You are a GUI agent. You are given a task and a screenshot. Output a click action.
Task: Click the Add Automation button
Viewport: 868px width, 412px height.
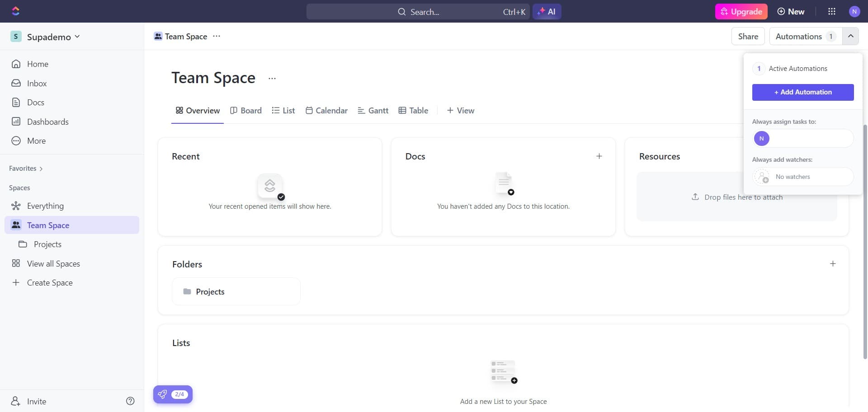(x=803, y=92)
